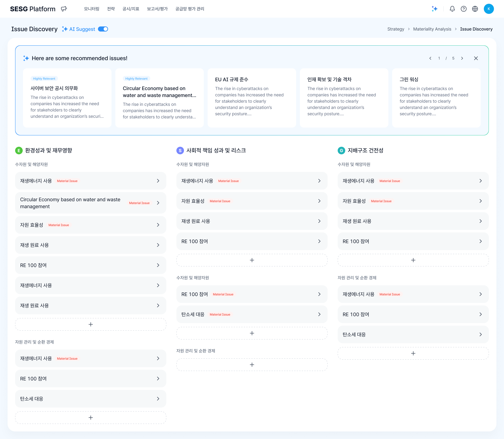The image size is (504, 439).
Task: Go to next recommended issues page
Action: tap(462, 58)
